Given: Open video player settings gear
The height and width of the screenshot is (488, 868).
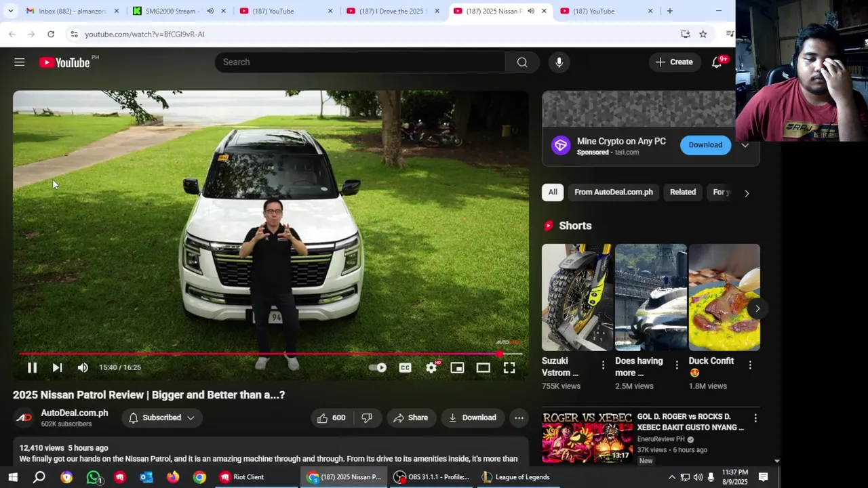Looking at the screenshot, I should pyautogui.click(x=431, y=367).
